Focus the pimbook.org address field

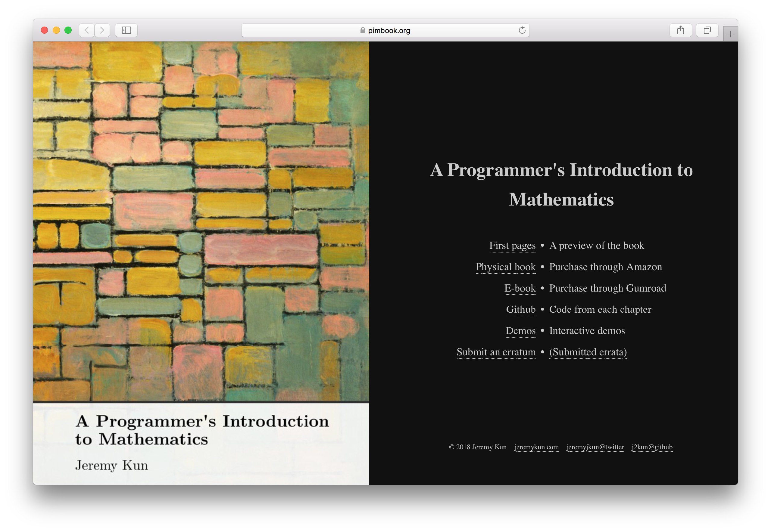[x=385, y=30]
